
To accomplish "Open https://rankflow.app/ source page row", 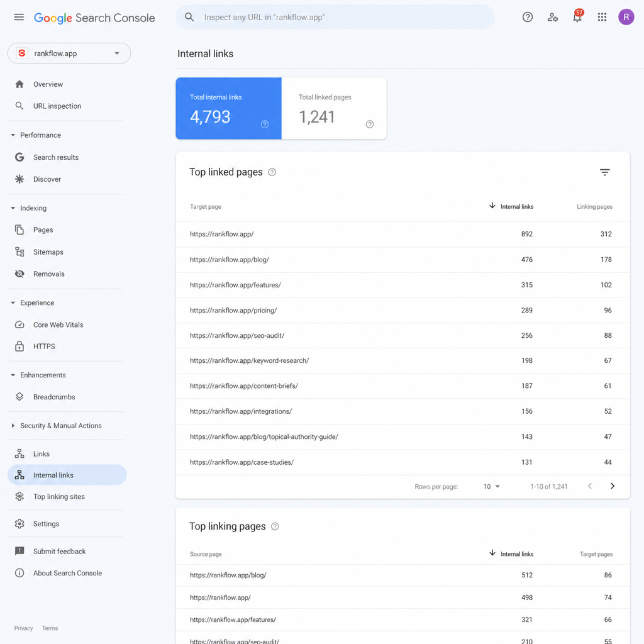I will coord(402,597).
